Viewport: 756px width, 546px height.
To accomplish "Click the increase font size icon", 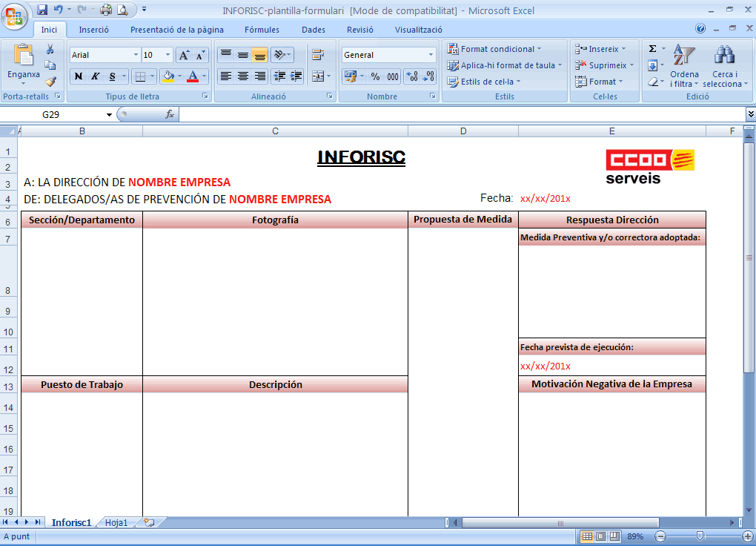I will click(184, 55).
